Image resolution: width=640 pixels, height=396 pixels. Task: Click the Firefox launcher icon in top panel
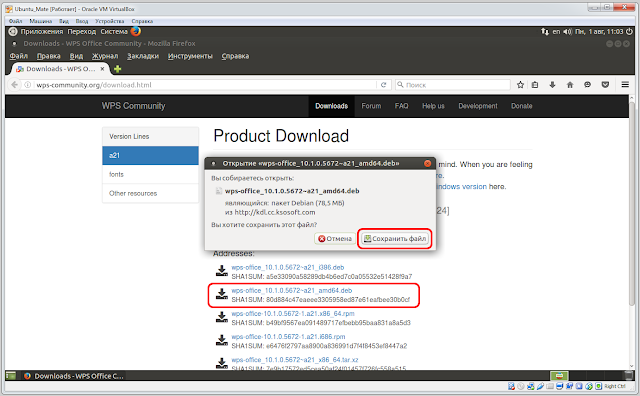tap(136, 31)
